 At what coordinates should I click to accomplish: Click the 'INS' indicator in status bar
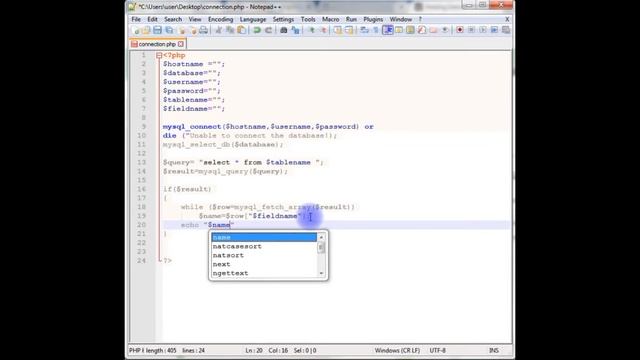coord(493,350)
